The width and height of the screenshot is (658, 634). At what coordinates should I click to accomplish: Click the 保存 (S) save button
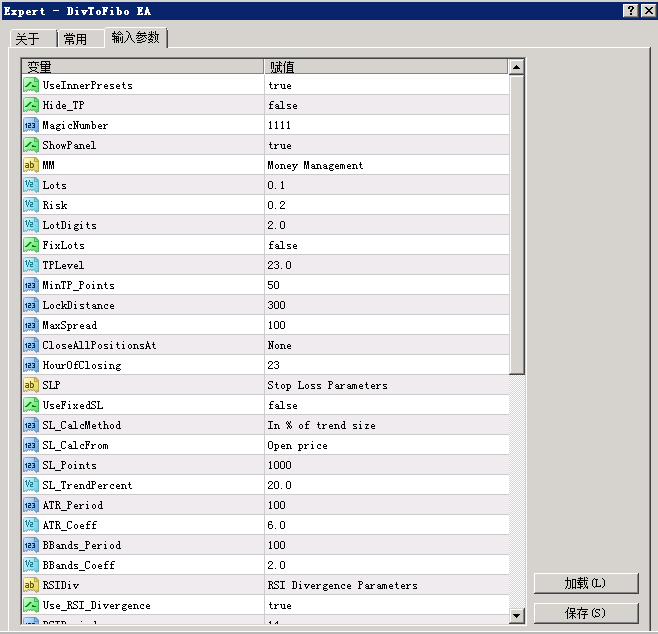586,613
